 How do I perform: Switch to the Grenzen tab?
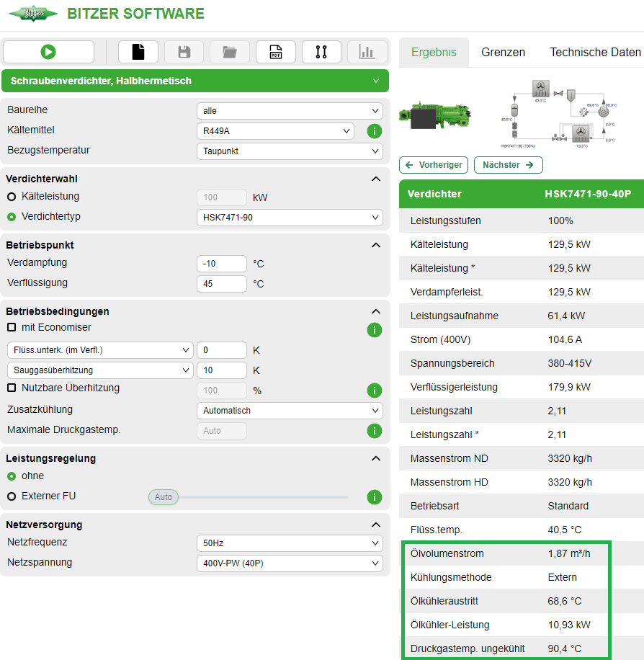tap(503, 53)
